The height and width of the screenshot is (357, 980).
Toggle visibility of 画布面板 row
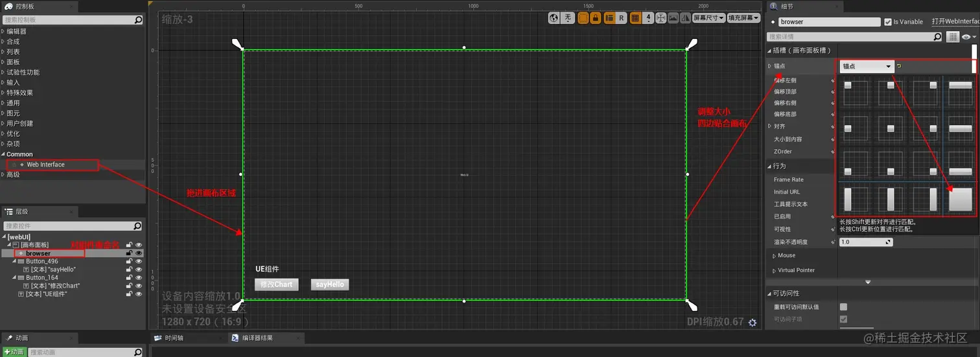coord(139,245)
